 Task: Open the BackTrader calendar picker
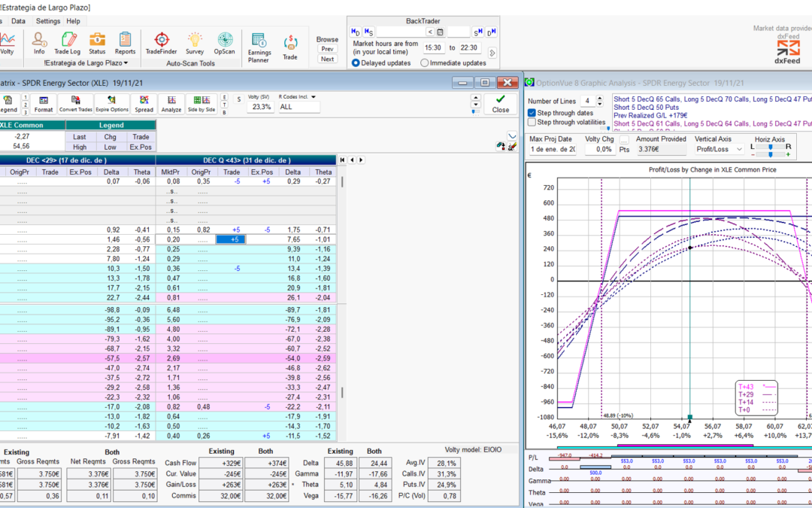pyautogui.click(x=440, y=32)
